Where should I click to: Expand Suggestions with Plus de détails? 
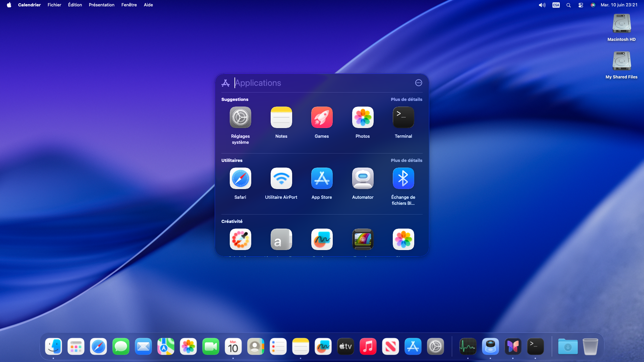coord(406,100)
